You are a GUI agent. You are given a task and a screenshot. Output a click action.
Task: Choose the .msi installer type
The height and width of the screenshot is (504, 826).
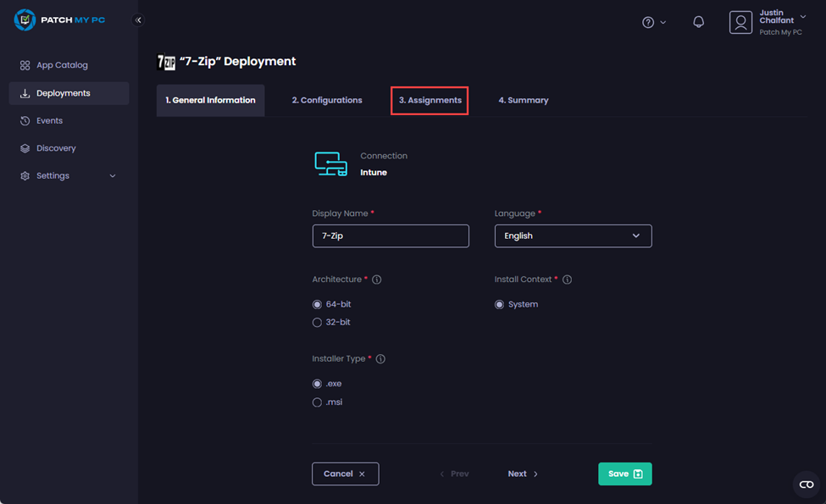tap(319, 402)
